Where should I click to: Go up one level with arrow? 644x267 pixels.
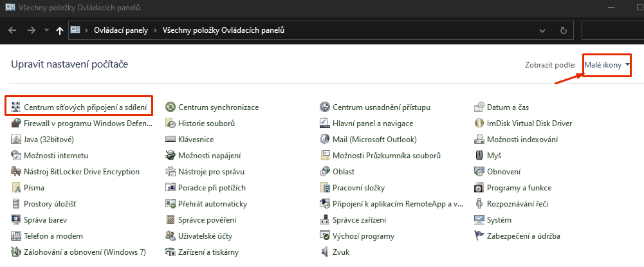(60, 30)
